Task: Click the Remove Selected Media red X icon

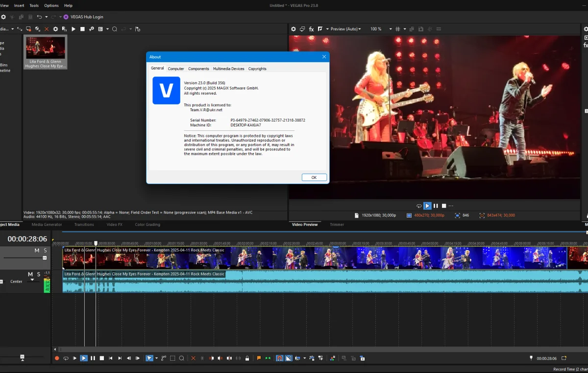Action: 47,29
